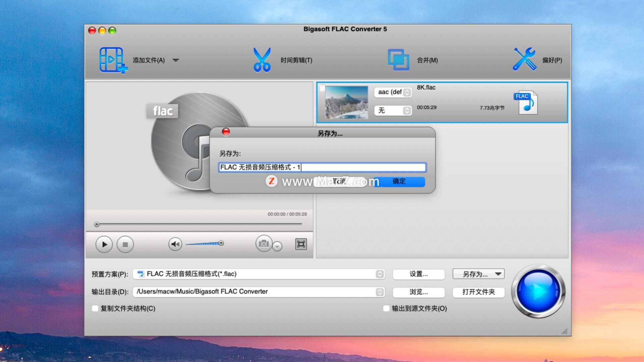Open the 输出目录 destination dropdown

258,292
